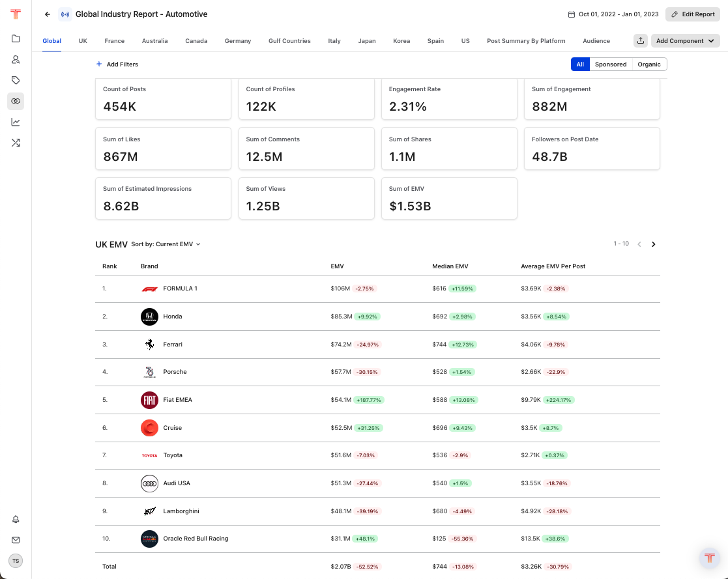The height and width of the screenshot is (579, 728).
Task: Switch to Organic posts
Action: click(x=649, y=64)
